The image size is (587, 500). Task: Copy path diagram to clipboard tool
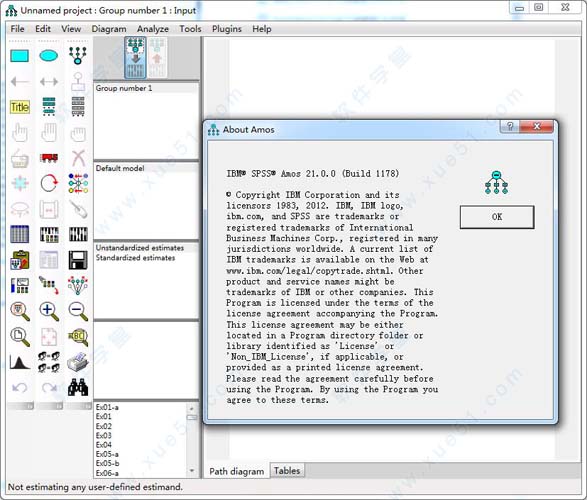pos(19,260)
